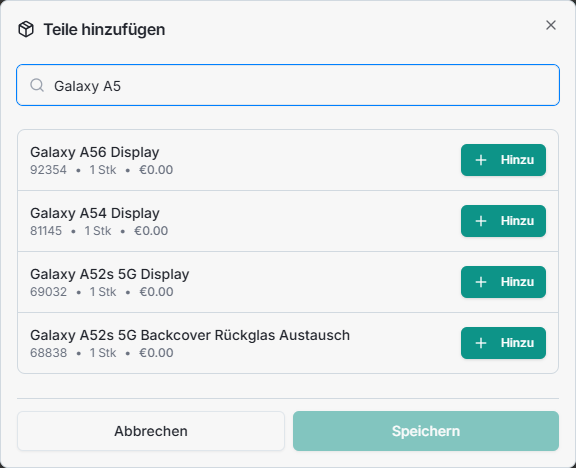
Task: Click the plus icon for Galaxy A54 Display
Action: 481,221
